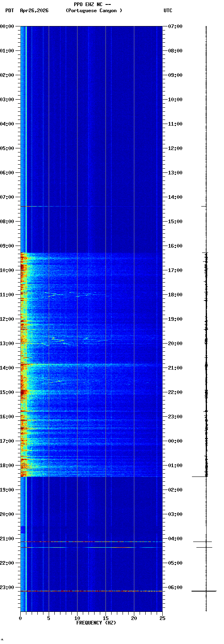Viewport: 224px width, 644px height.
Task: Click the red event line just after 21:00 PDT
Action: [91, 542]
